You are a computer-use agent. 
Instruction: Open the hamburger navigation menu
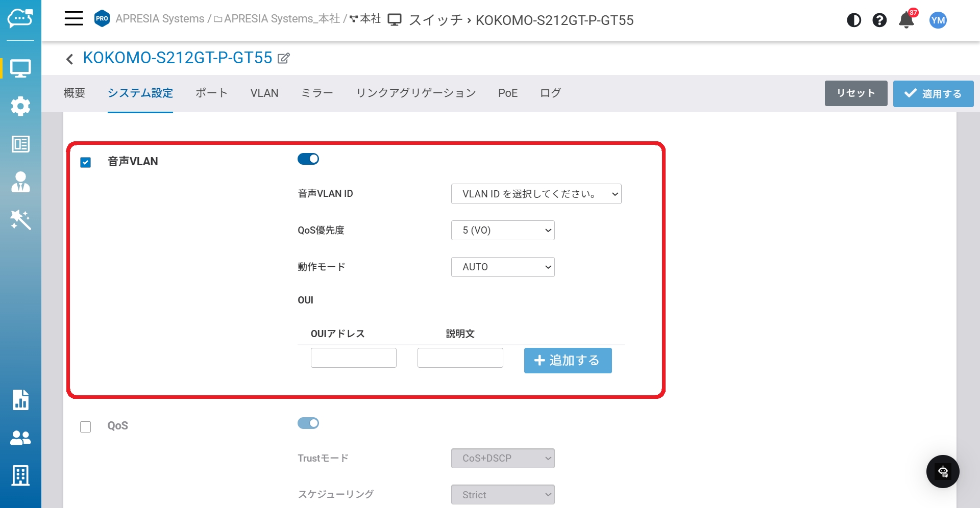pyautogui.click(x=73, y=19)
